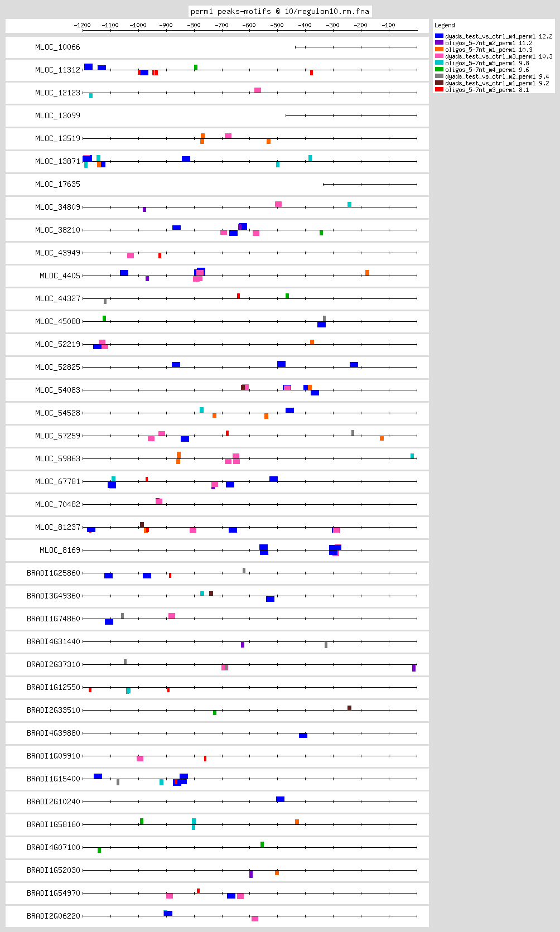
Task: Click the MLOC_8169 sequence name
Action: click(x=60, y=550)
